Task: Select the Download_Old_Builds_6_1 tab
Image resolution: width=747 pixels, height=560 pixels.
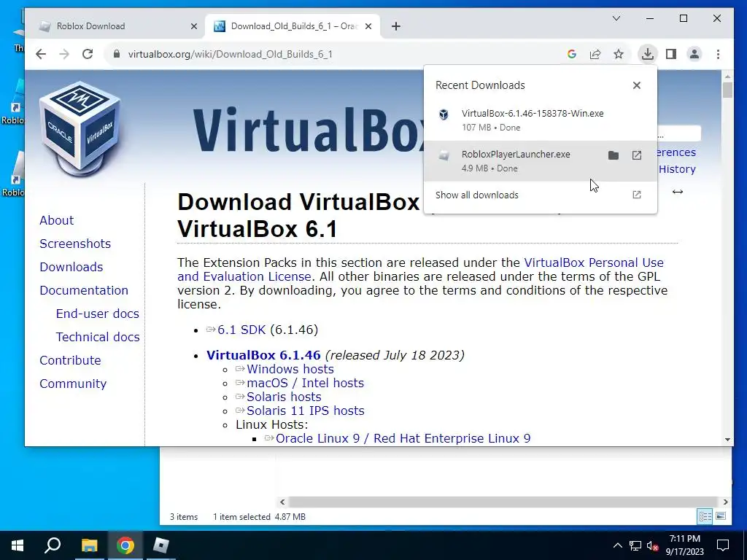Action: point(292,26)
